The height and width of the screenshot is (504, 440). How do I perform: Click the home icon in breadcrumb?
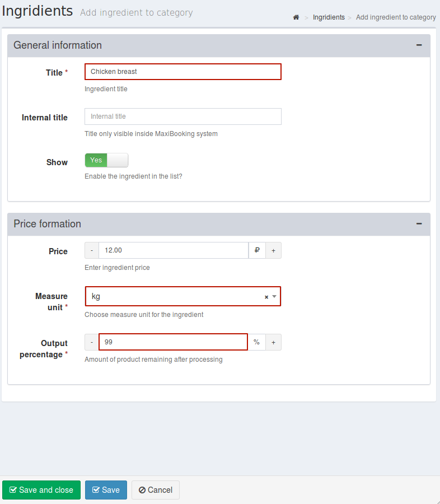296,17
